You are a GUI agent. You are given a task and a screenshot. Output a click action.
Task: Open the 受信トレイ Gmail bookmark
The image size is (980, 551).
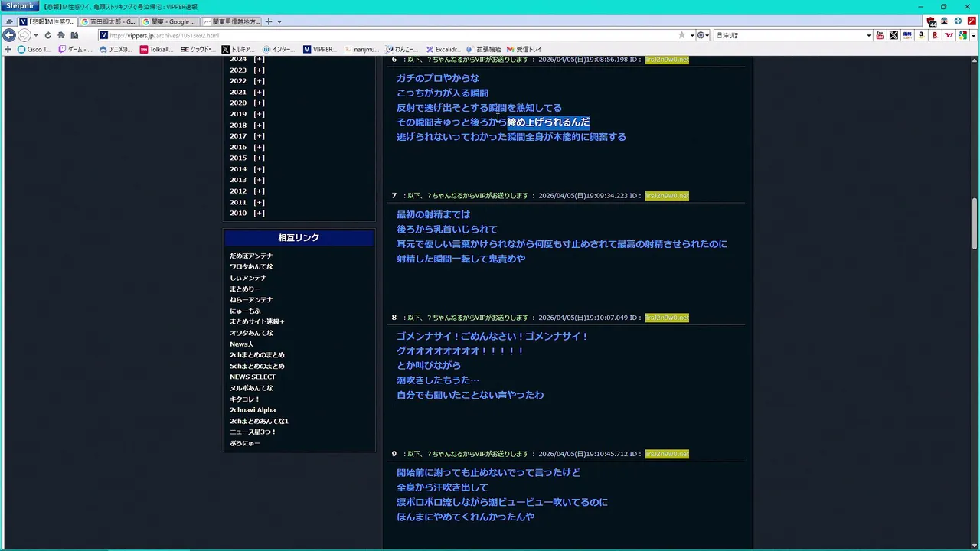click(524, 49)
